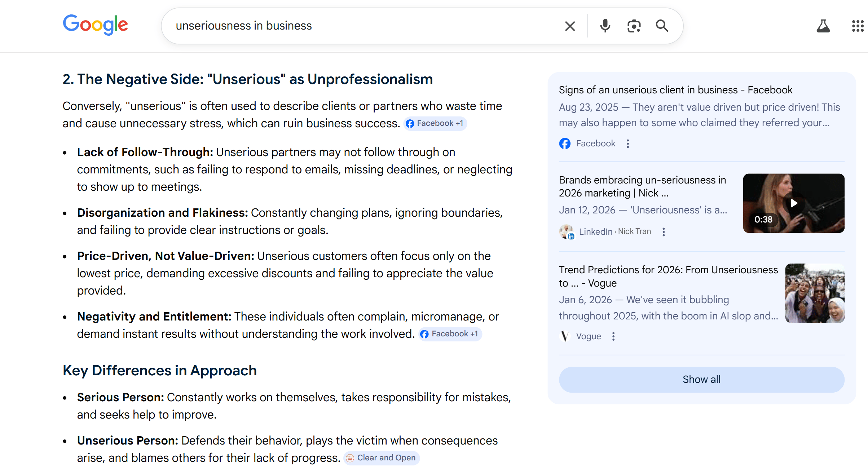The width and height of the screenshot is (868, 473).
Task: Open more options for LinkedIn result
Action: pyautogui.click(x=664, y=232)
